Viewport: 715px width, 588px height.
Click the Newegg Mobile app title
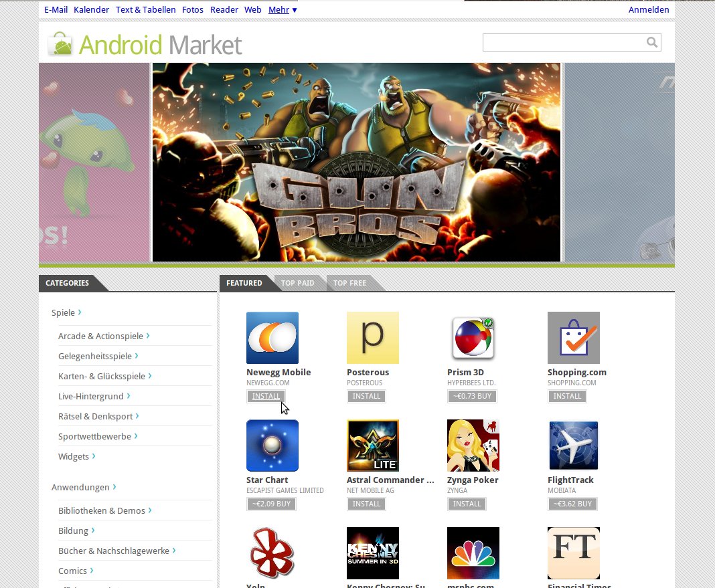tap(279, 372)
